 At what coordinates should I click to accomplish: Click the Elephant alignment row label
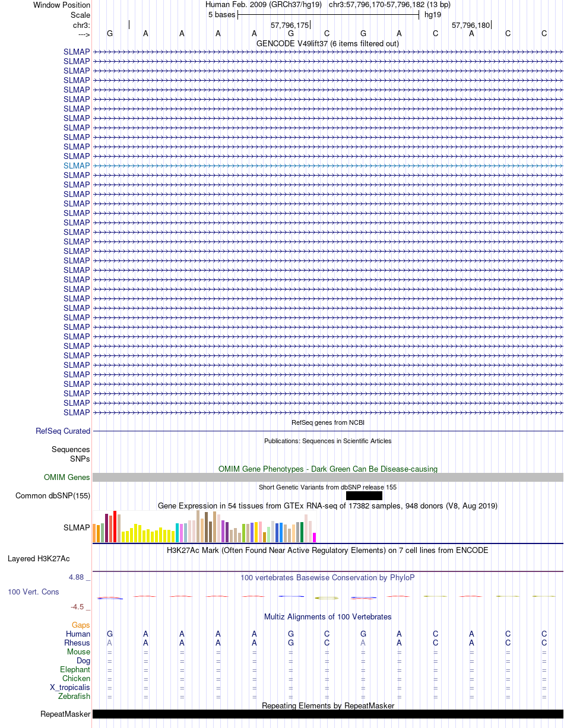coord(75,669)
